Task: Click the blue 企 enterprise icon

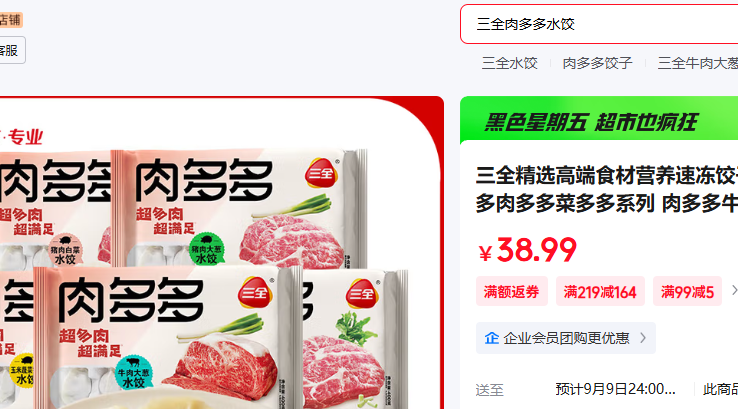Action: point(492,338)
